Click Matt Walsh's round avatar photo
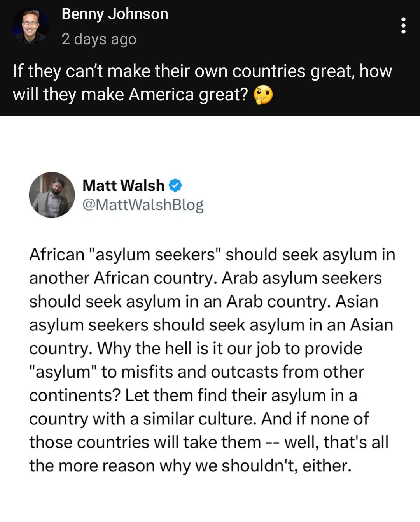Screen dimensions: 420x522 [52, 195]
